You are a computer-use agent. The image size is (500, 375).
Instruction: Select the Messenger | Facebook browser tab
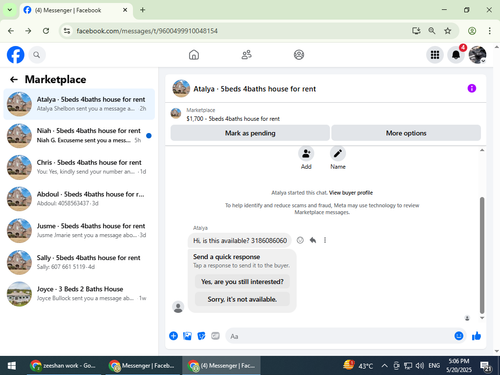pos(76,10)
